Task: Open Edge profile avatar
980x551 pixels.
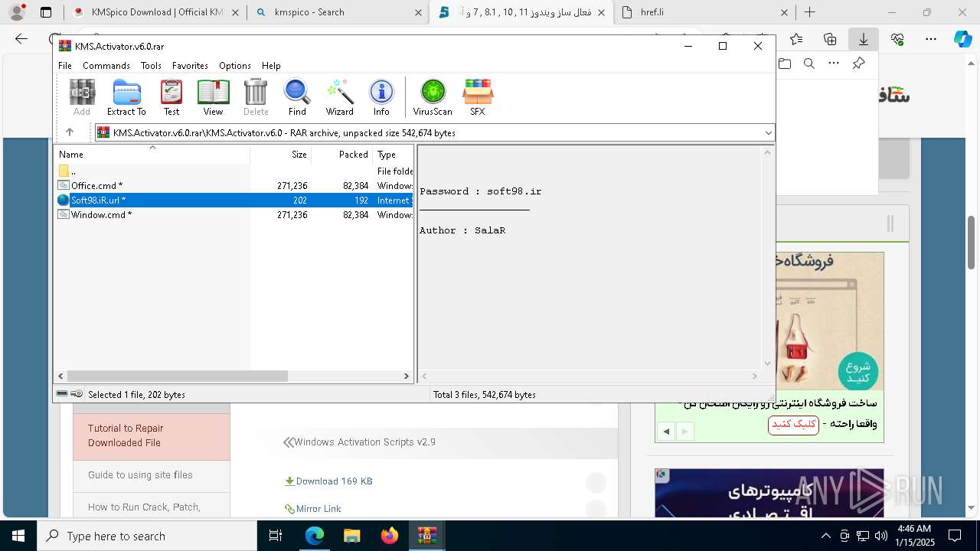Action: click(17, 12)
